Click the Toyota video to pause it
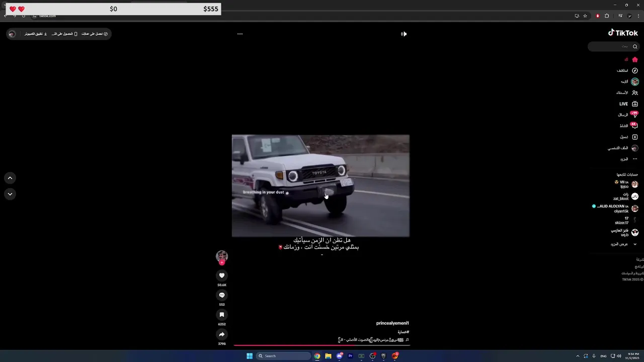This screenshot has height=362, width=644. pyautogui.click(x=320, y=186)
